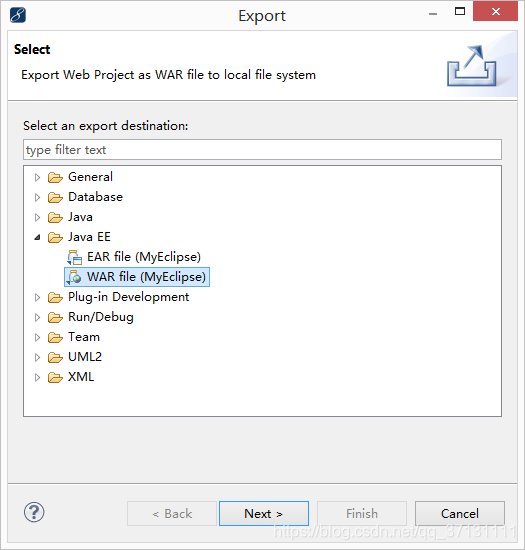Image resolution: width=525 pixels, height=550 pixels.
Task: Click the WAR file export icon
Action: pos(74,277)
